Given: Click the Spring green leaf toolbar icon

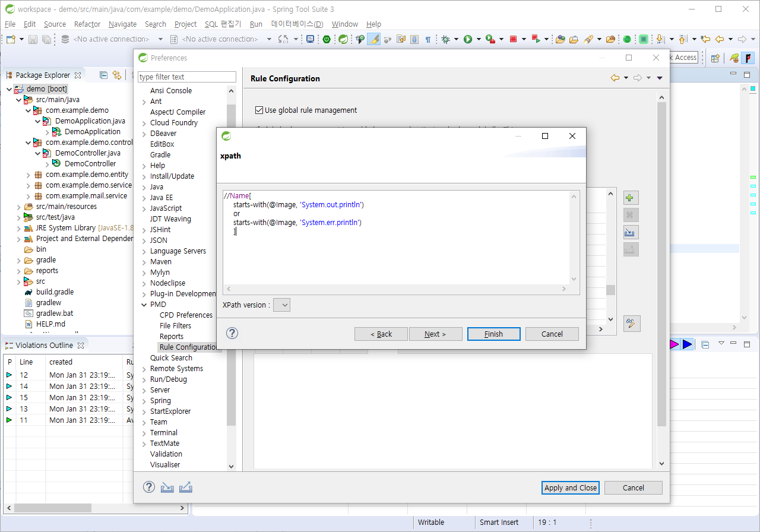Looking at the screenshot, I should pos(343,39).
